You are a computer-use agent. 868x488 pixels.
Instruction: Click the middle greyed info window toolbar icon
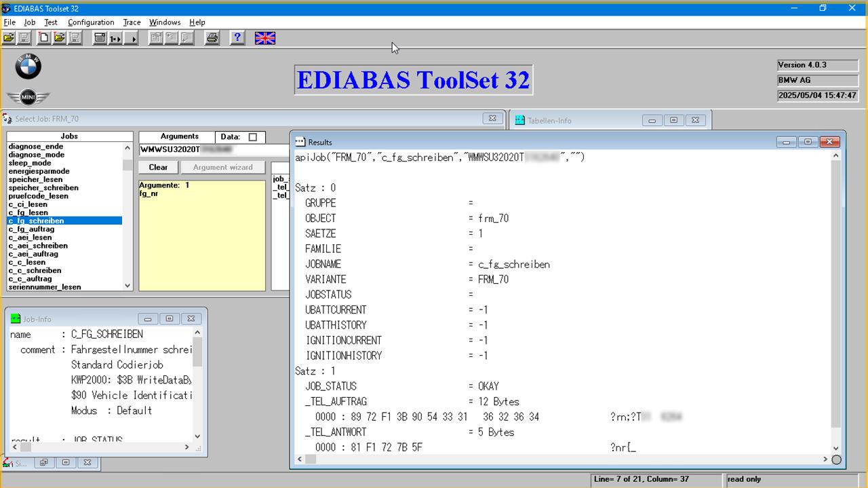[x=172, y=38]
